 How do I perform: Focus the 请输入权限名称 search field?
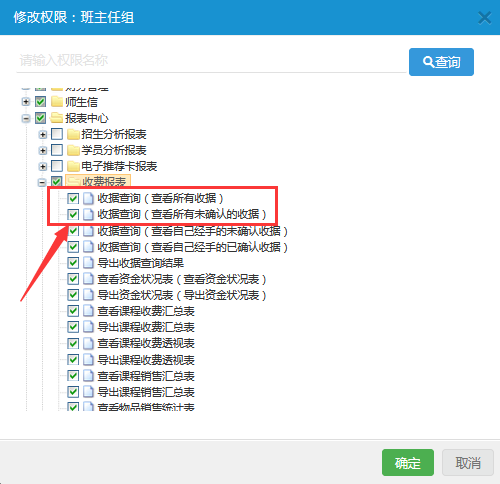pos(211,60)
